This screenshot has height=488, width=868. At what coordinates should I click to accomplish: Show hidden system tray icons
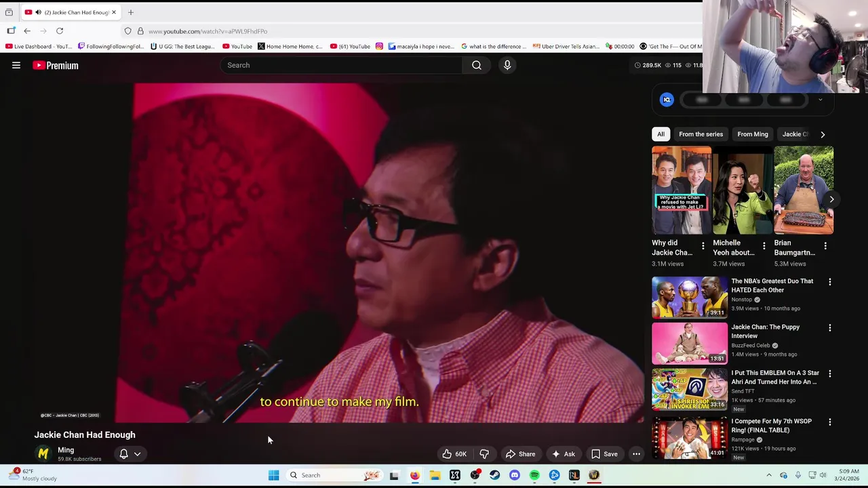pyautogui.click(x=769, y=475)
